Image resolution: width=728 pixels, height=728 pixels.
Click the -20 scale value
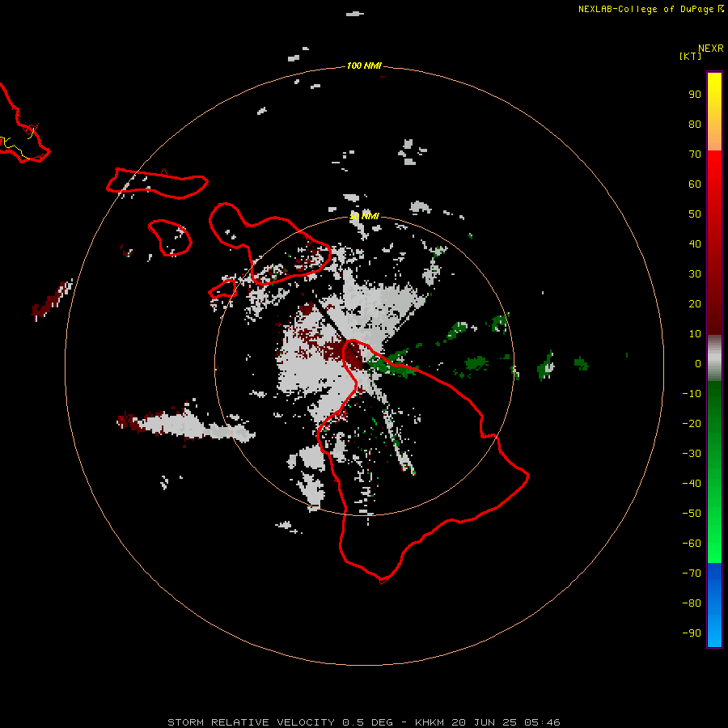pyautogui.click(x=692, y=423)
